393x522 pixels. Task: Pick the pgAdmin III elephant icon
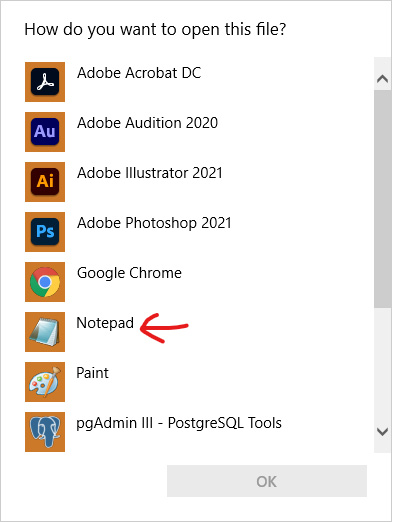[x=45, y=432]
